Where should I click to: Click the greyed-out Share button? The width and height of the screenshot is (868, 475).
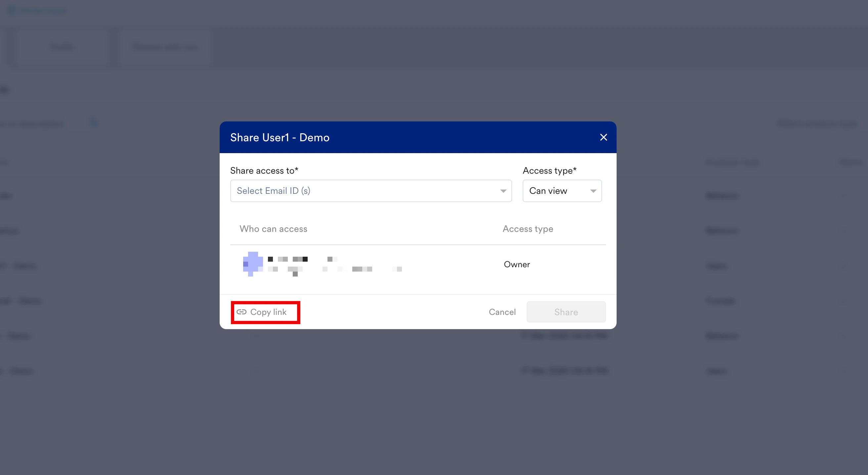pos(566,312)
